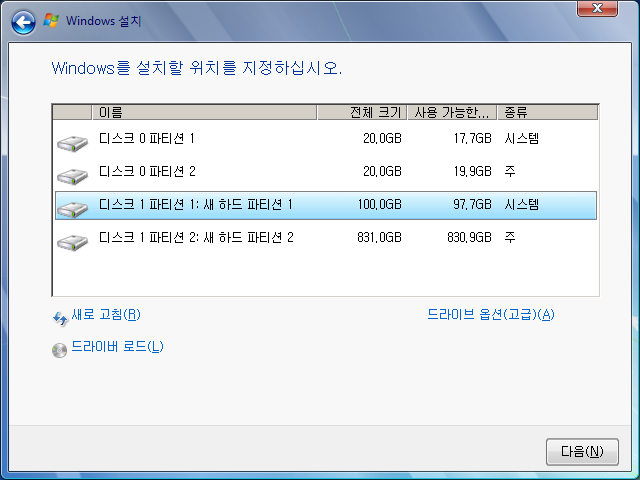Click 20.0GB total size of 디스크 0 파티션 1
This screenshot has width=640, height=480.
tap(382, 139)
